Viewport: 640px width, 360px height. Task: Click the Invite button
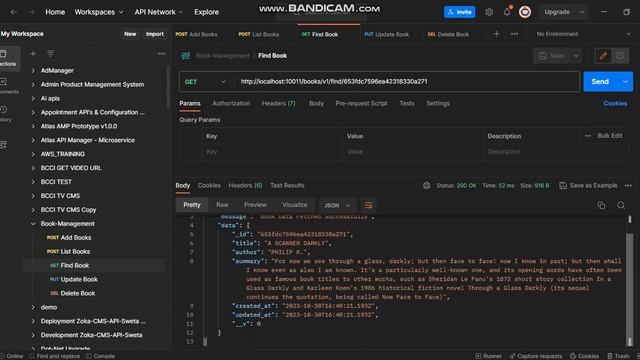click(x=460, y=12)
